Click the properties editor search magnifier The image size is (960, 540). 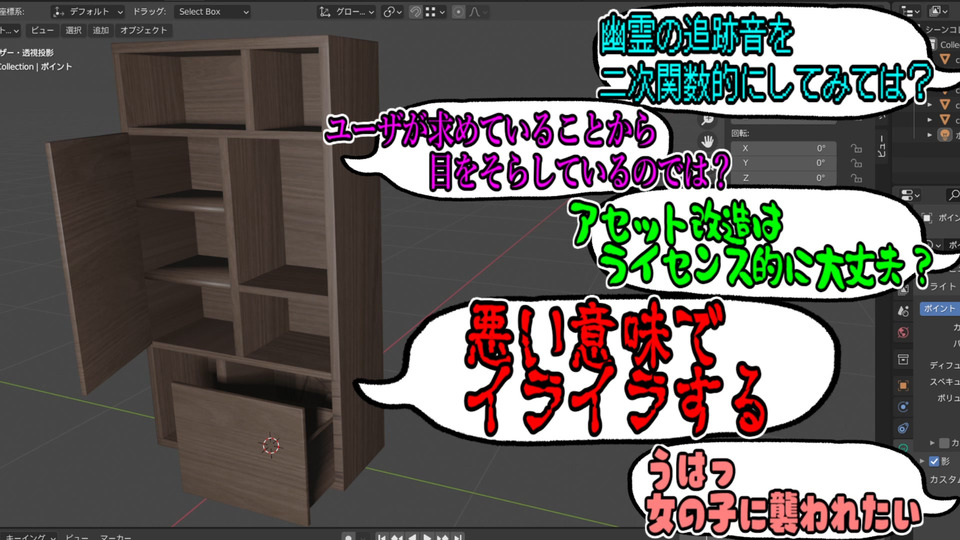coord(953,195)
